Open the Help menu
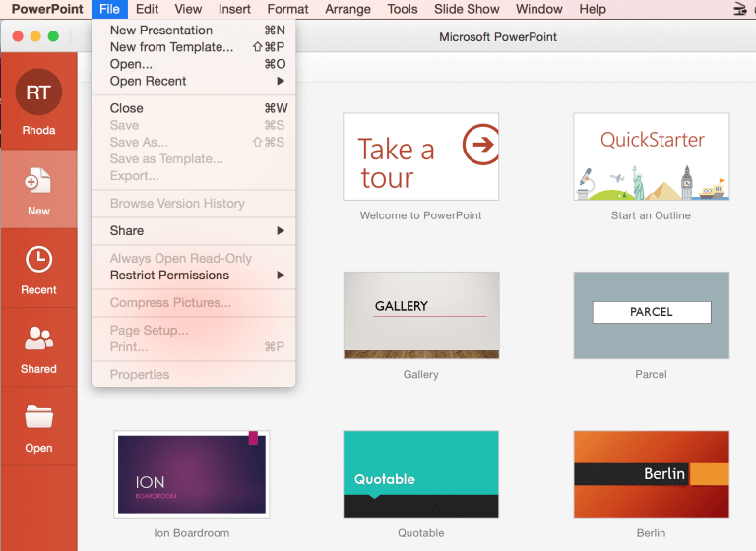Image resolution: width=756 pixels, height=551 pixels. (593, 9)
